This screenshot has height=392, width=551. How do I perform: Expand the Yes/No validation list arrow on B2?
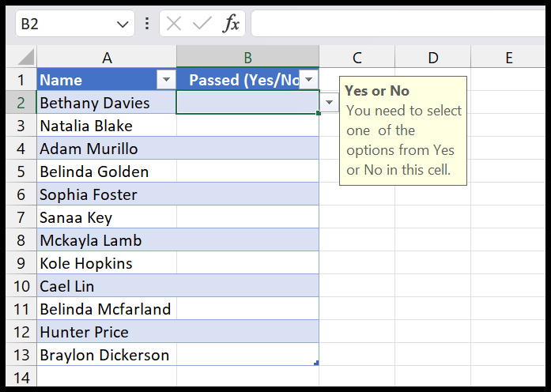[330, 103]
